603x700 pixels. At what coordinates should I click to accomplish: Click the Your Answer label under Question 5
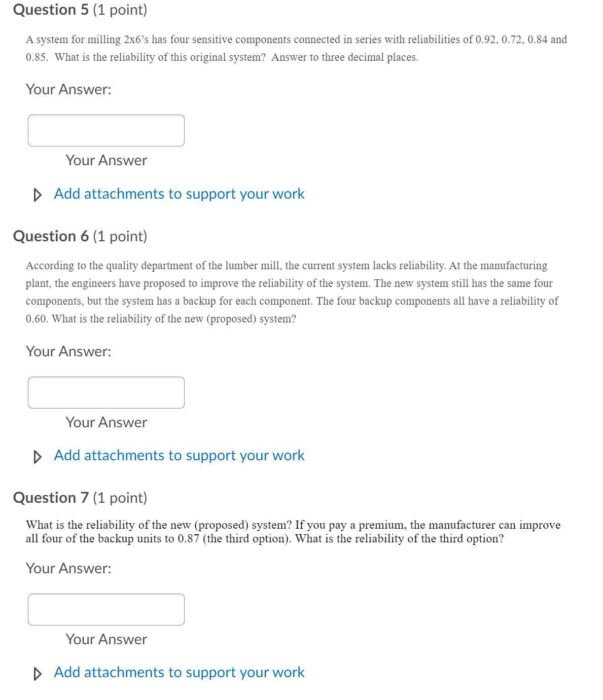click(105, 160)
